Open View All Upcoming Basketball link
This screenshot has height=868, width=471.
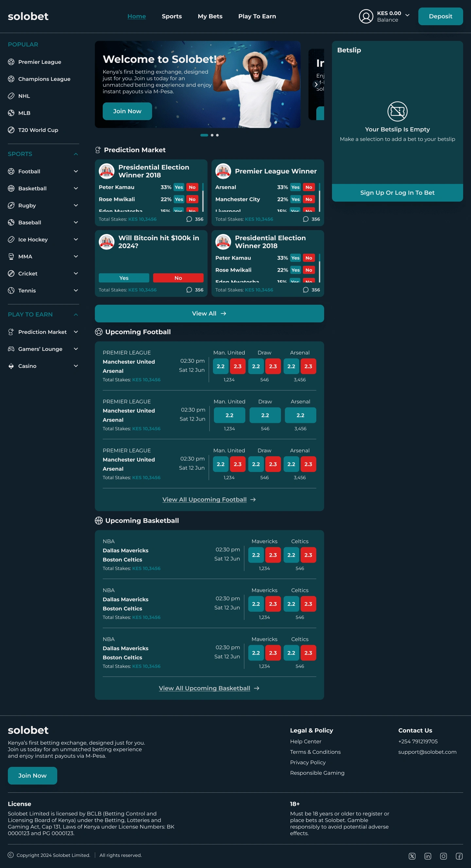coord(209,688)
